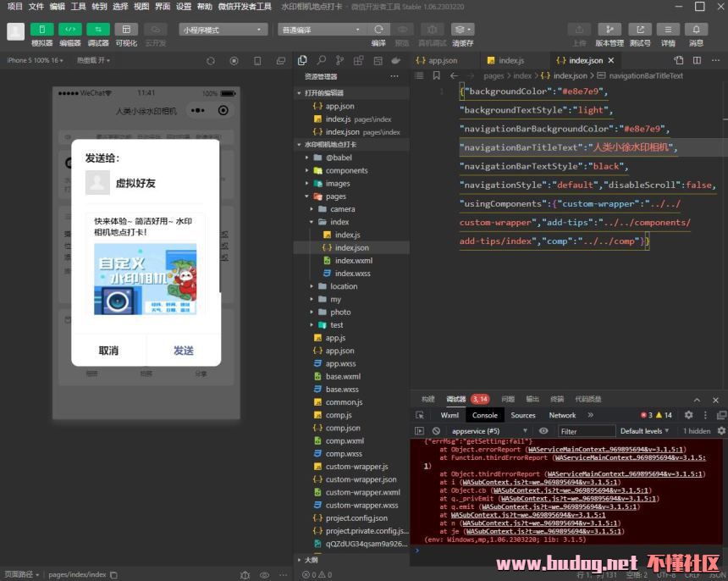Toggle the 编辑器 editor panel button
Image resolution: width=728 pixels, height=581 pixels.
coord(70,30)
